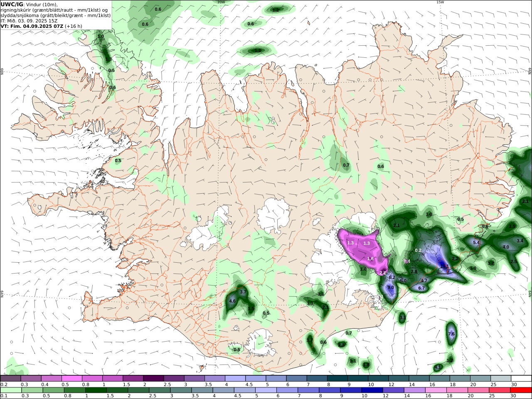Pick the palest green swatch starting the lower legend
The width and height of the screenshot is (532, 399).
click(11, 390)
